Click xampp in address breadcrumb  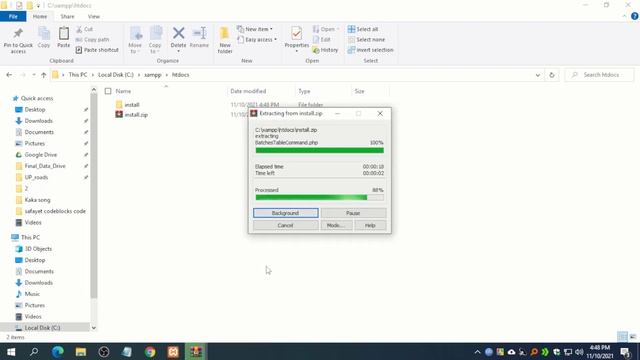pos(153,75)
